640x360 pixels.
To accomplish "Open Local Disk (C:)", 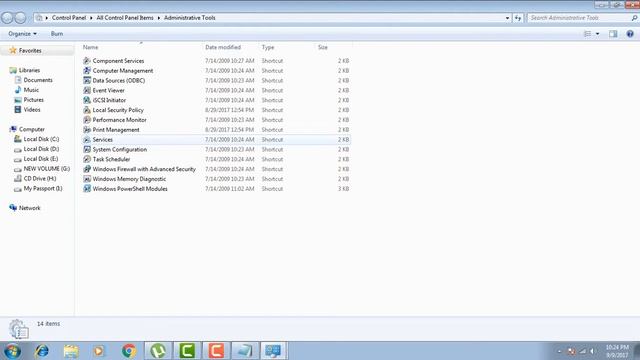I will point(41,139).
